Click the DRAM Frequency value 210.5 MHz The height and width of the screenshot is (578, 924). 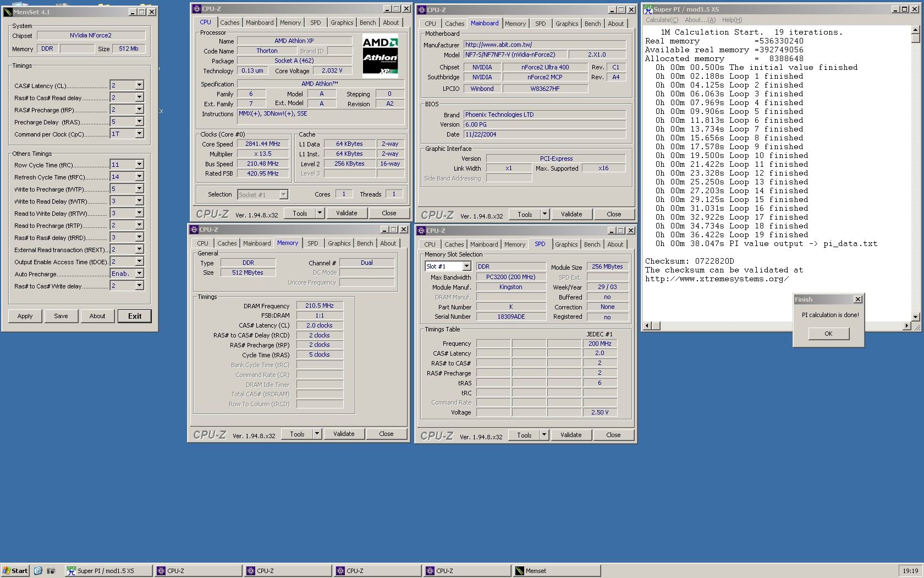320,306
